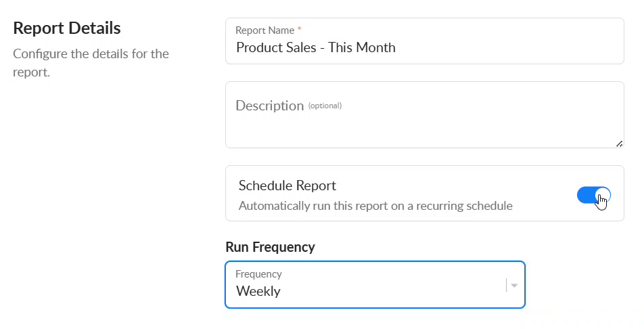Click into the Report Name field
The image size is (644, 329).
pyautogui.click(x=425, y=41)
